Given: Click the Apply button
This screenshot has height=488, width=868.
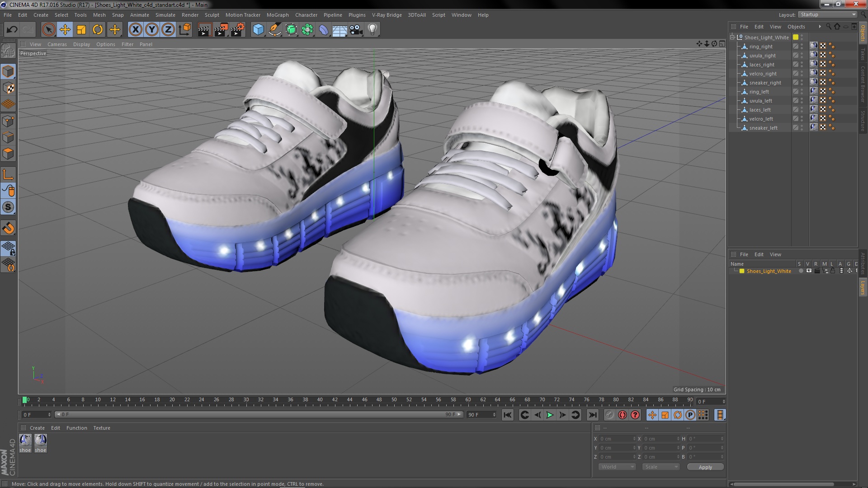Looking at the screenshot, I should coord(705,467).
